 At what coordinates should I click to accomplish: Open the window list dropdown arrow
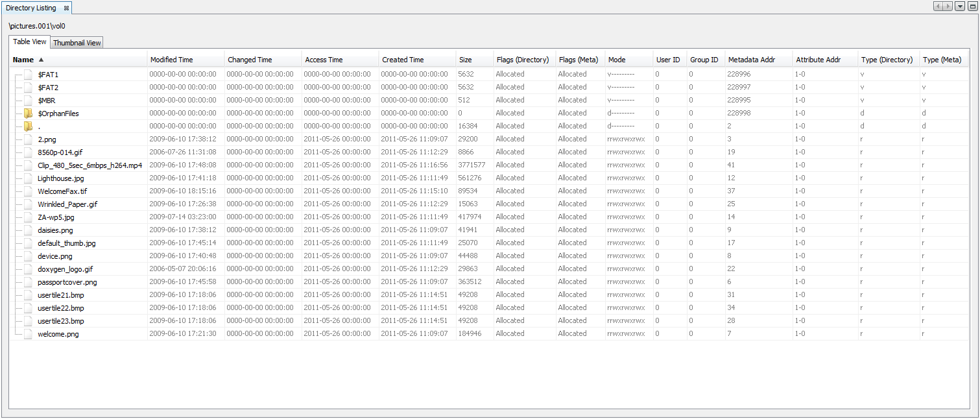pyautogui.click(x=960, y=6)
